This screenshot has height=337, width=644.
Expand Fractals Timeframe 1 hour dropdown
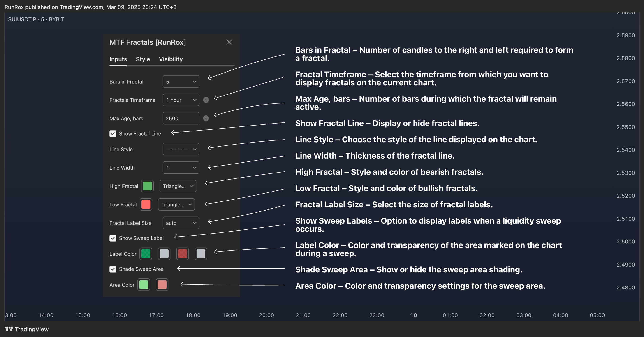pyautogui.click(x=181, y=100)
